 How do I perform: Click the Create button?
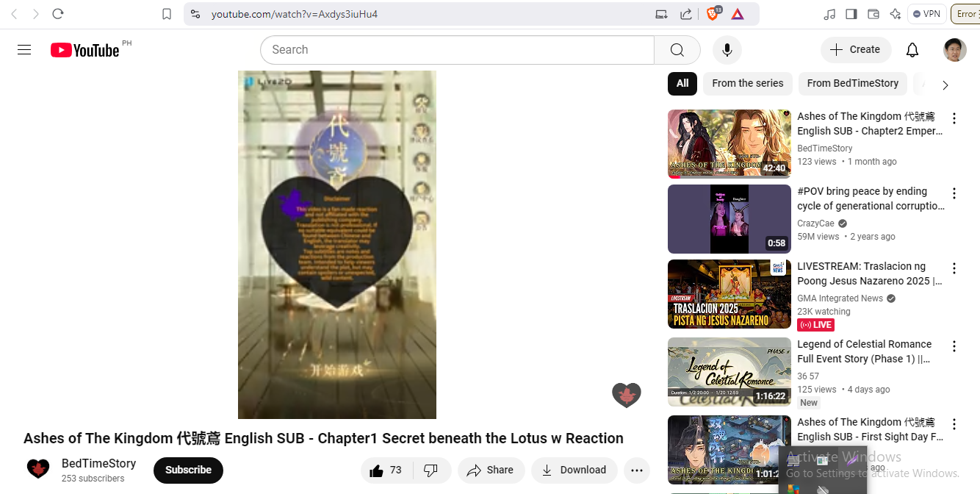pos(856,50)
